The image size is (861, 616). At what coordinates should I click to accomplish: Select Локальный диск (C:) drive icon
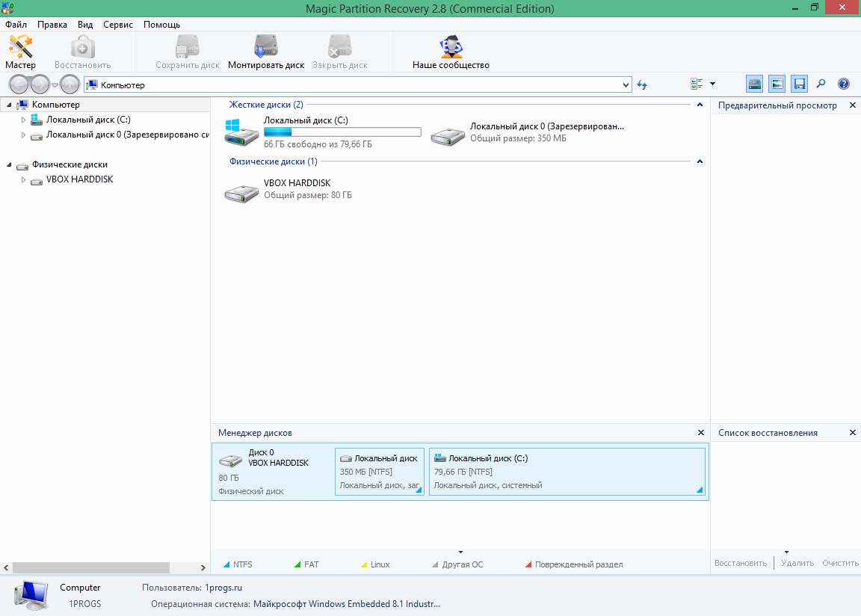(x=241, y=132)
